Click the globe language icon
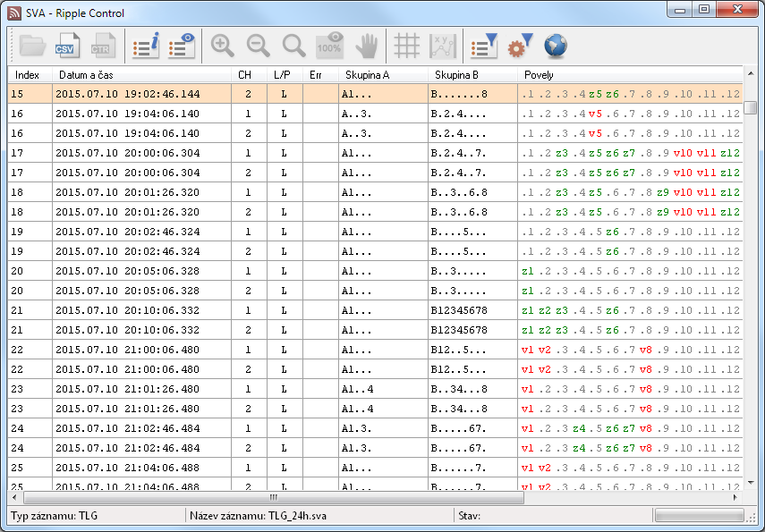Viewport: 765px width, 532px height. click(556, 46)
